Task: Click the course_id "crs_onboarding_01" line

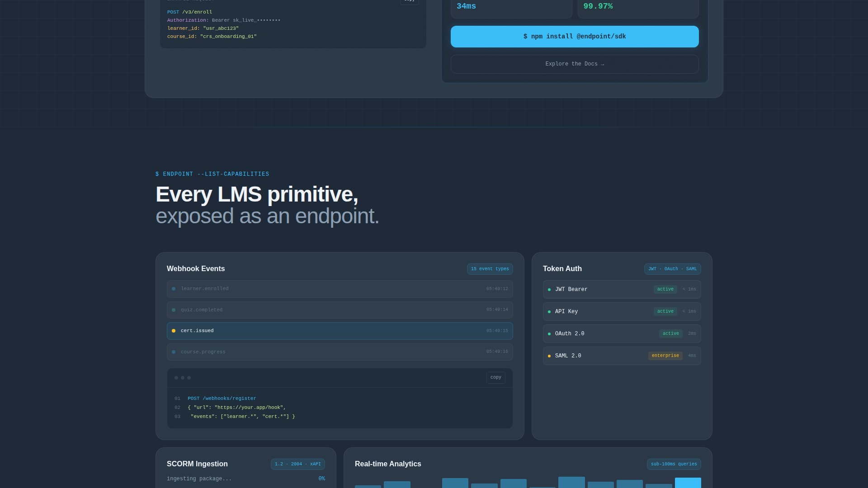Action: 212,37
